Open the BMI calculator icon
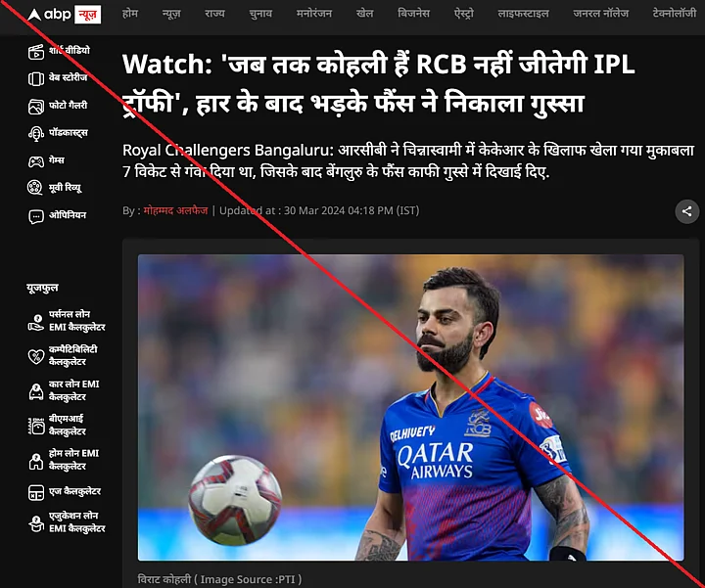The image size is (705, 588). point(36,426)
